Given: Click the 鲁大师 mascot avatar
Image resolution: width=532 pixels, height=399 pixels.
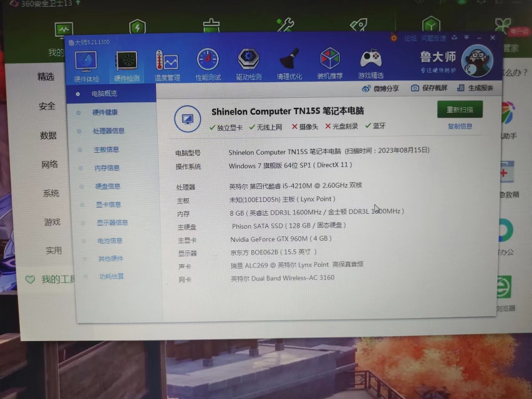Looking at the screenshot, I should click(x=478, y=62).
